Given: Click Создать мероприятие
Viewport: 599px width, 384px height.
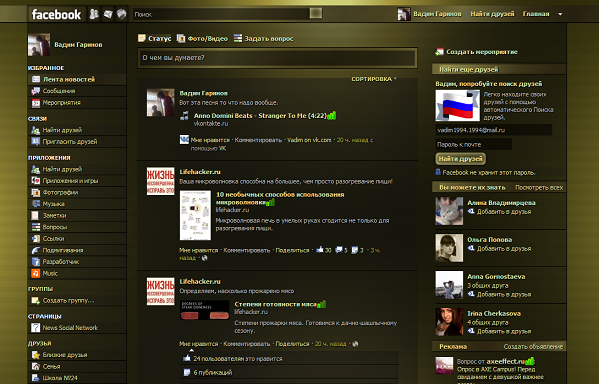Looking at the screenshot, I should tap(477, 52).
